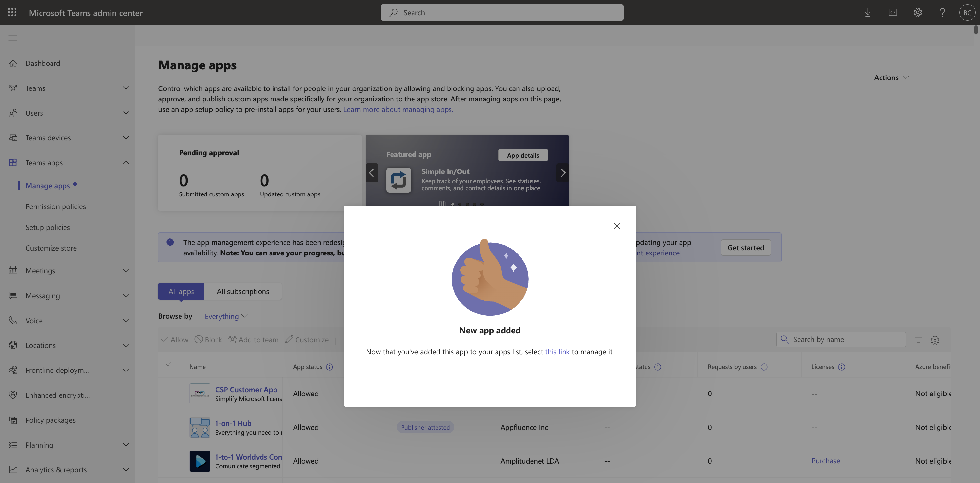Click the Purchase license link
Screen dimensions: 980x483
[x=825, y=461]
